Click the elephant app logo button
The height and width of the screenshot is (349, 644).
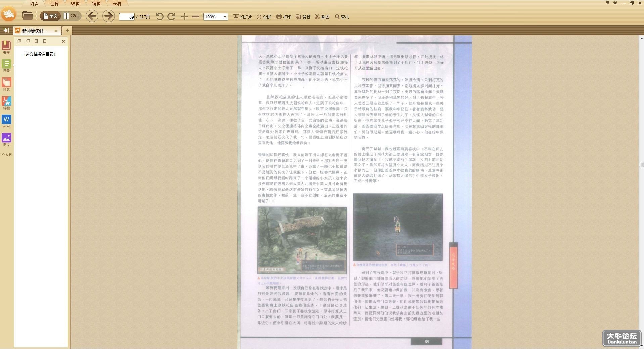point(9,15)
